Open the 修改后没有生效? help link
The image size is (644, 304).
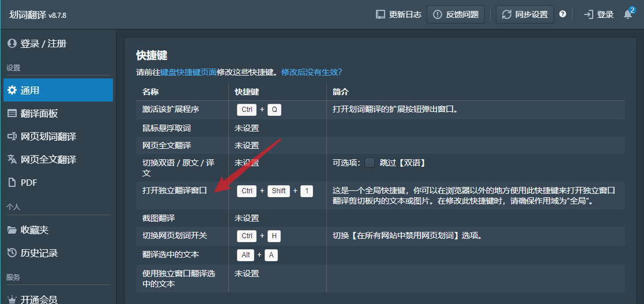312,72
